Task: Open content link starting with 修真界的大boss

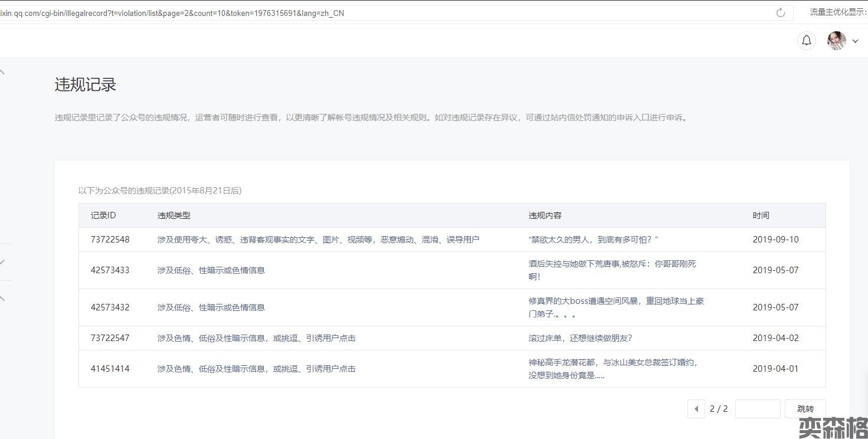Action: click(x=616, y=301)
